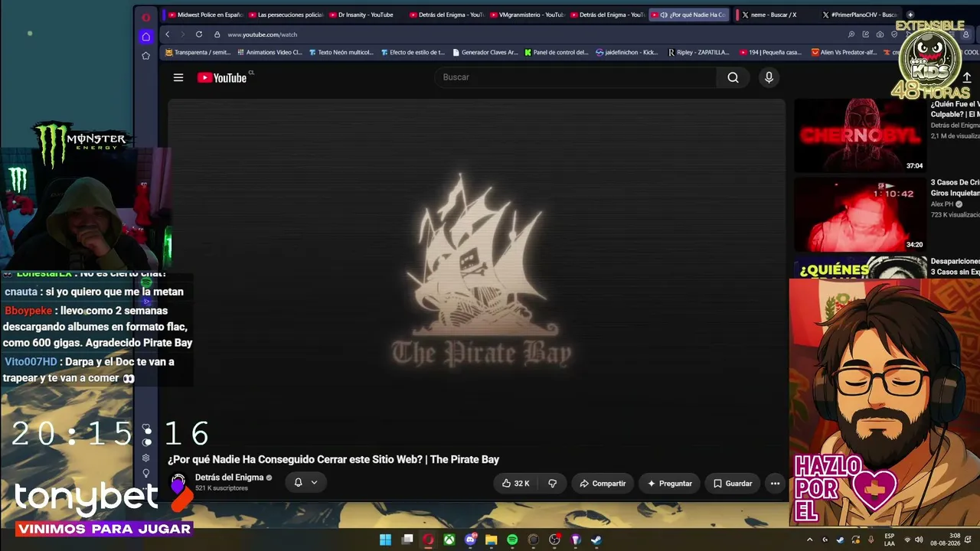Go back with the browser back arrow

click(167, 34)
